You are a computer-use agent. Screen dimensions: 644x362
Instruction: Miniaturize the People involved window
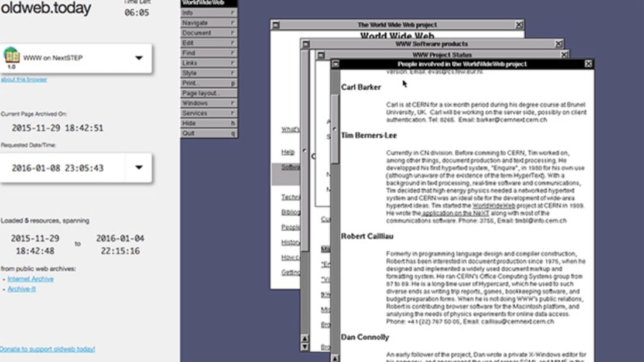335,64
